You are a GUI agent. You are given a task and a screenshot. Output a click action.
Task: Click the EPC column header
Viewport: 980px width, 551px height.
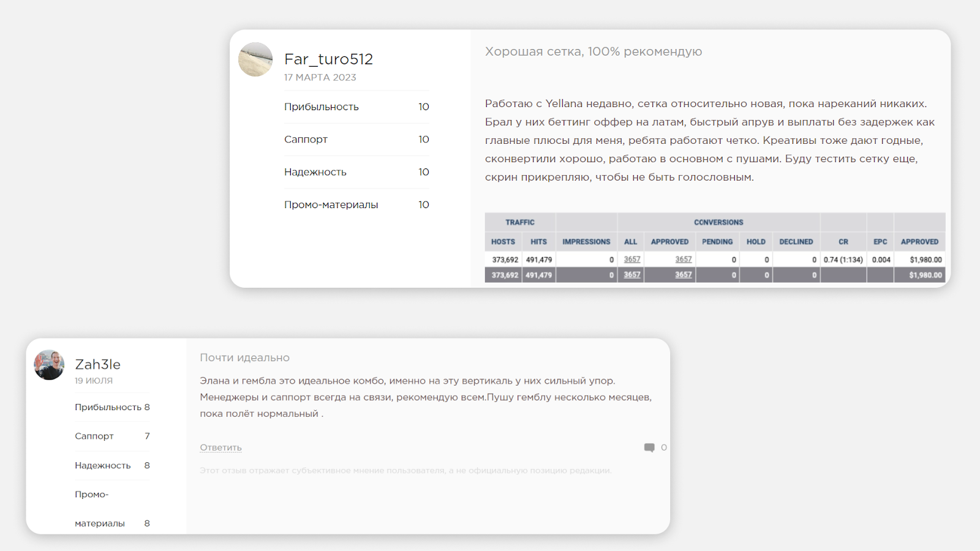pyautogui.click(x=880, y=242)
